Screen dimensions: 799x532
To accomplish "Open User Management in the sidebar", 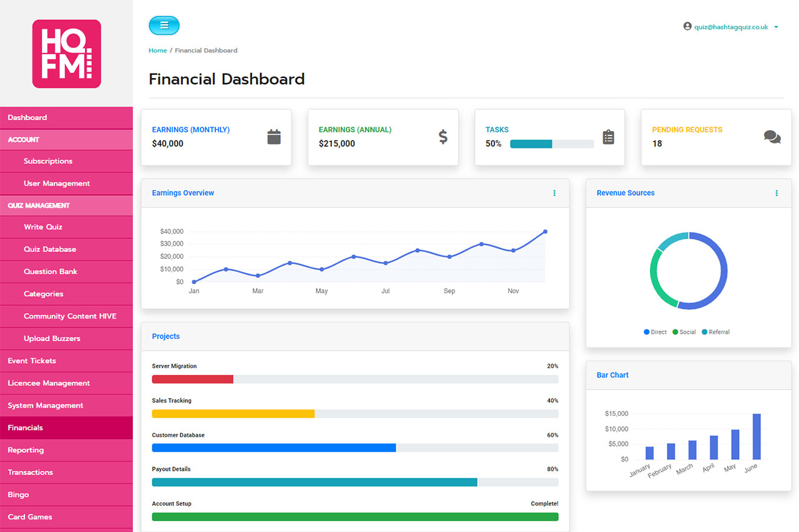I will (x=66, y=183).
